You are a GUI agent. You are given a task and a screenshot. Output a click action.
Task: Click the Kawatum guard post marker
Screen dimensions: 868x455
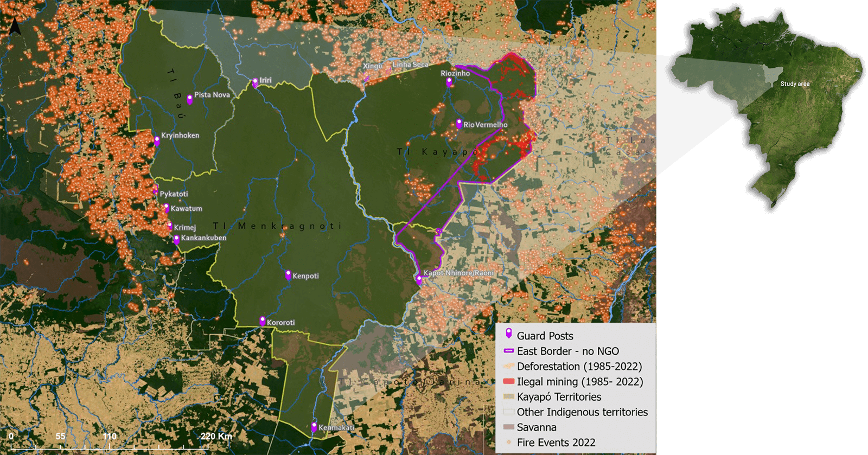point(167,208)
